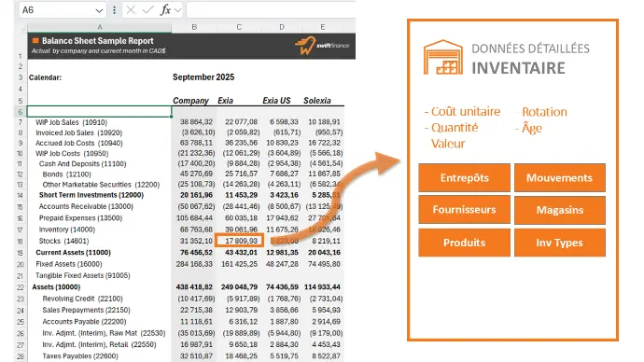
Task: Select 'Tangible Fixed Assets (91005)' label
Action: pyautogui.click(x=82, y=275)
